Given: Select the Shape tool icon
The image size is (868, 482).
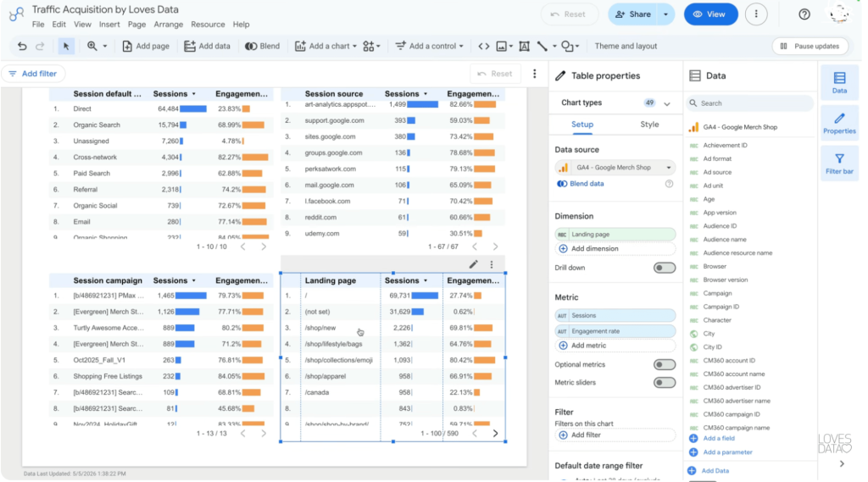Looking at the screenshot, I should click(x=567, y=46).
